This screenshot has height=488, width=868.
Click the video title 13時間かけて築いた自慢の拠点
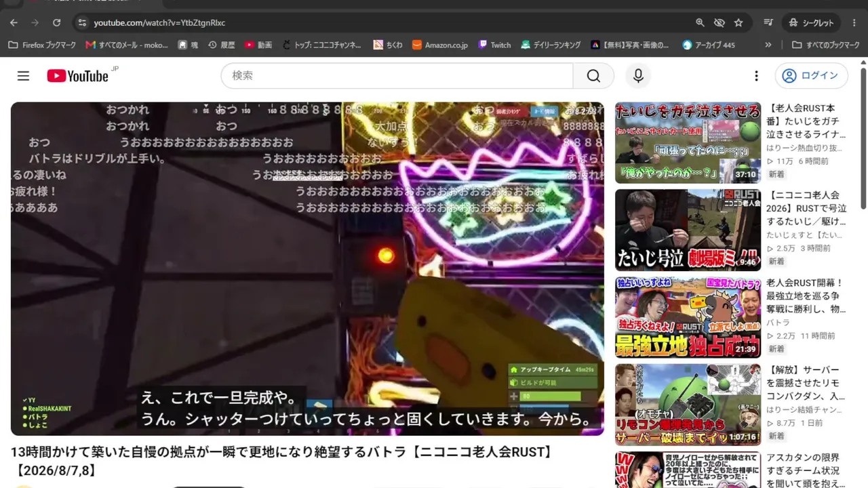pyautogui.click(x=281, y=460)
